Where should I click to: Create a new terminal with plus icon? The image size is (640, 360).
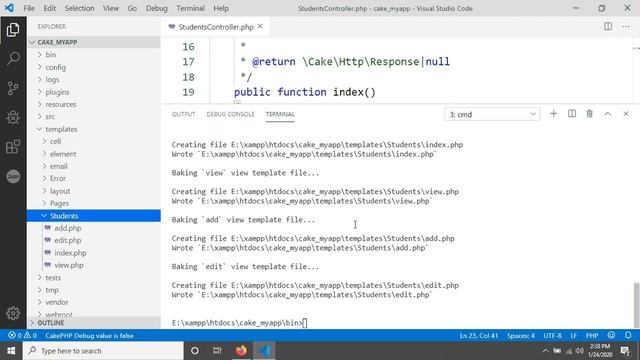(x=553, y=114)
